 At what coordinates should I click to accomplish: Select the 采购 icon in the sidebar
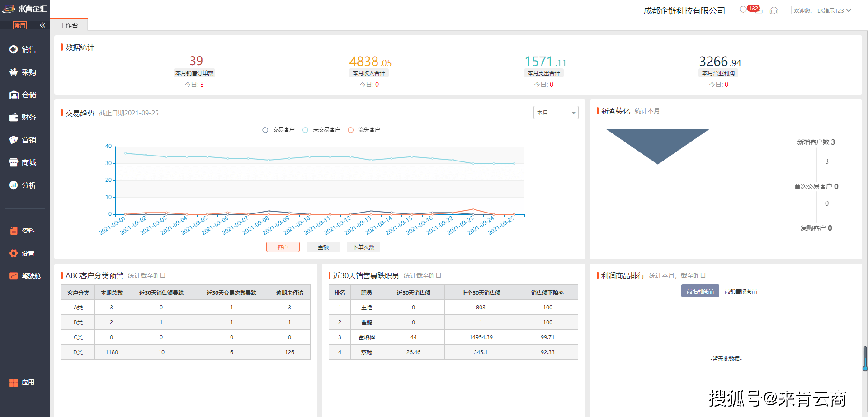(x=24, y=72)
